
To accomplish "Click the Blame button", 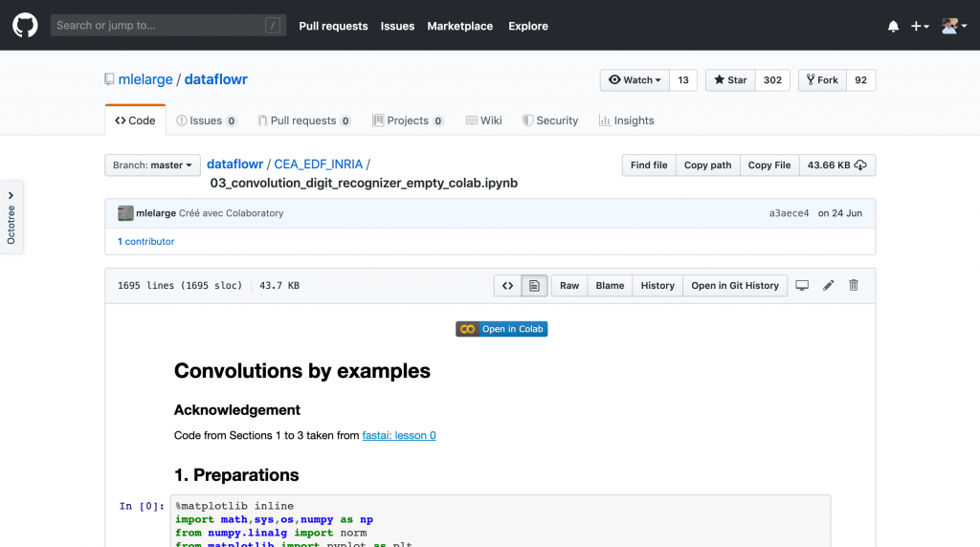I will (x=610, y=285).
